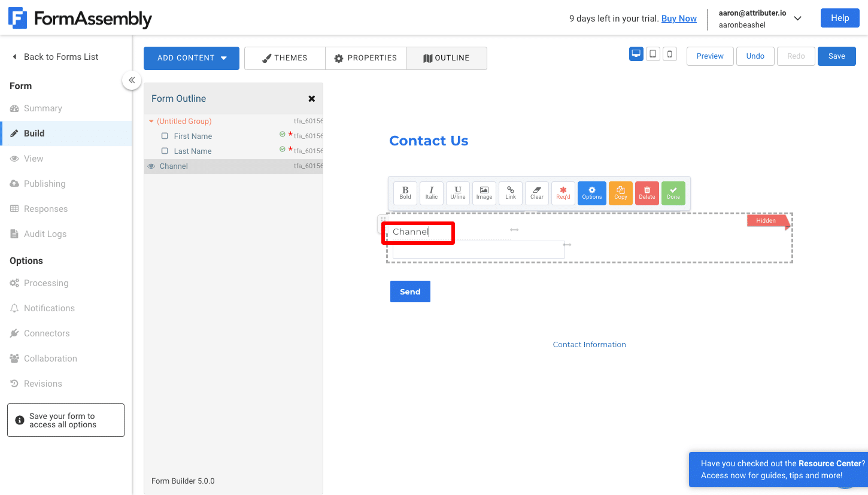The height and width of the screenshot is (495, 868).
Task: Select the Underline icon
Action: [x=457, y=193]
